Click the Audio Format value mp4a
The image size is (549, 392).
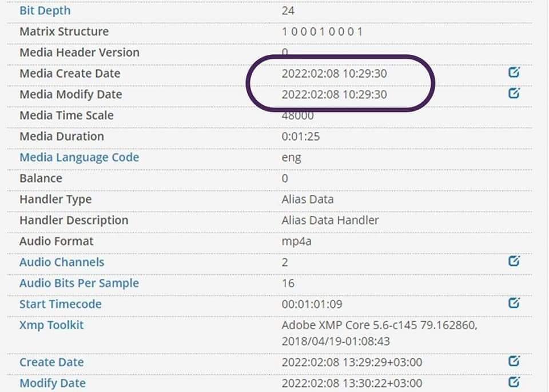(x=296, y=241)
